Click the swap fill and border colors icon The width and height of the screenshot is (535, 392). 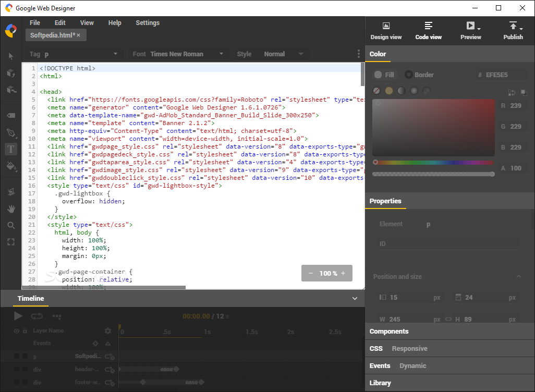point(512,92)
